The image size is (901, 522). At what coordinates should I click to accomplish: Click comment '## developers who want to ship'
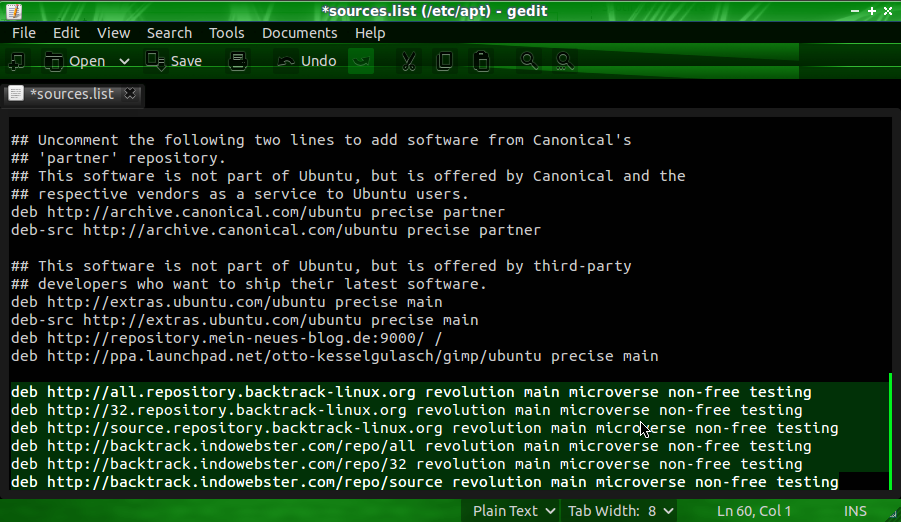click(x=249, y=284)
